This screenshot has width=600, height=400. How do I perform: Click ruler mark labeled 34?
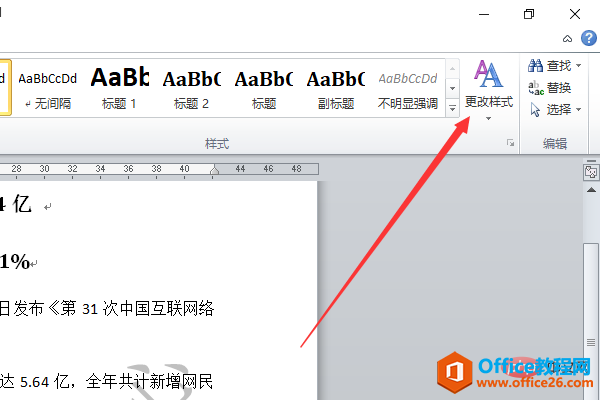pos(100,168)
